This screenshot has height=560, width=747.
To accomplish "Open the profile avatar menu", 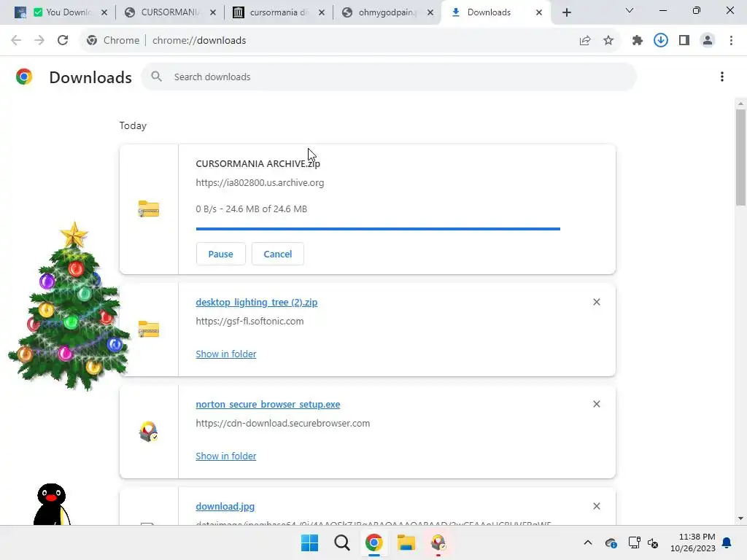I will (708, 41).
